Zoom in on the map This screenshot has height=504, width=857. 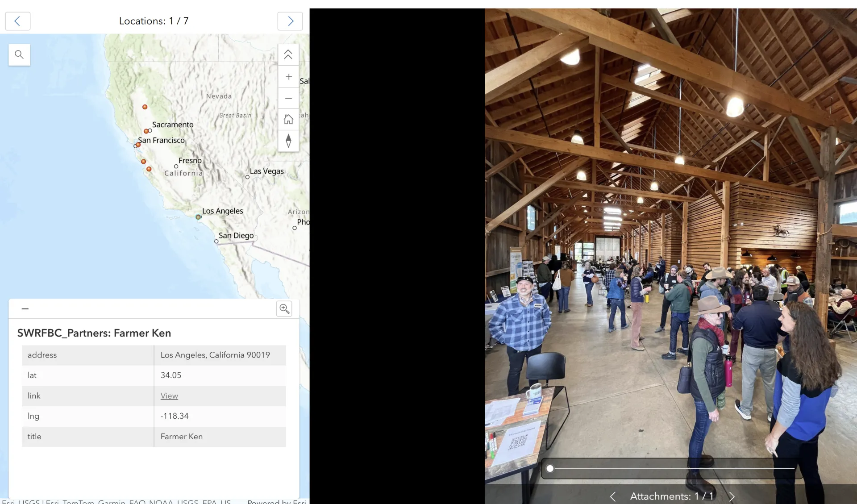tap(288, 77)
